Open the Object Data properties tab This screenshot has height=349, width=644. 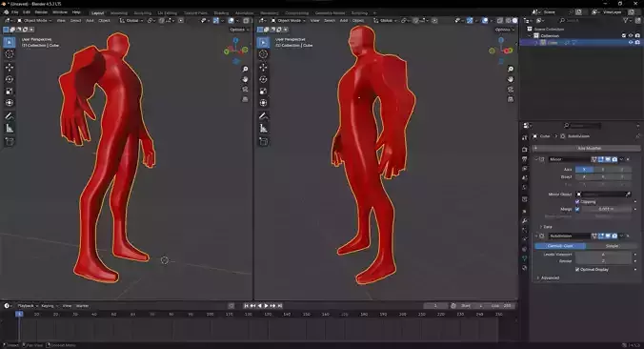pos(525,258)
